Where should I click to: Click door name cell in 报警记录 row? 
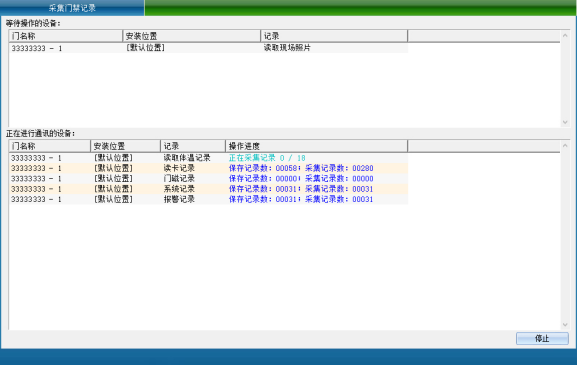pyautogui.click(x=36, y=199)
